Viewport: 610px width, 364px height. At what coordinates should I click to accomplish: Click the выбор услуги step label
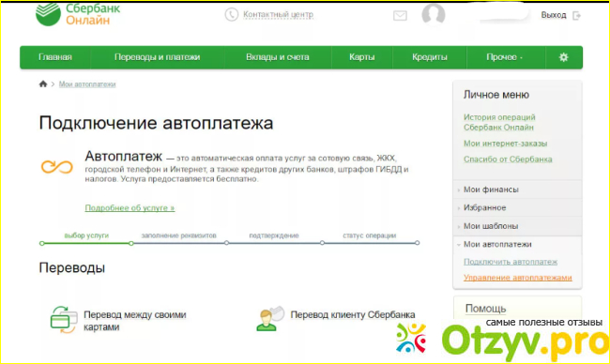[x=86, y=235]
